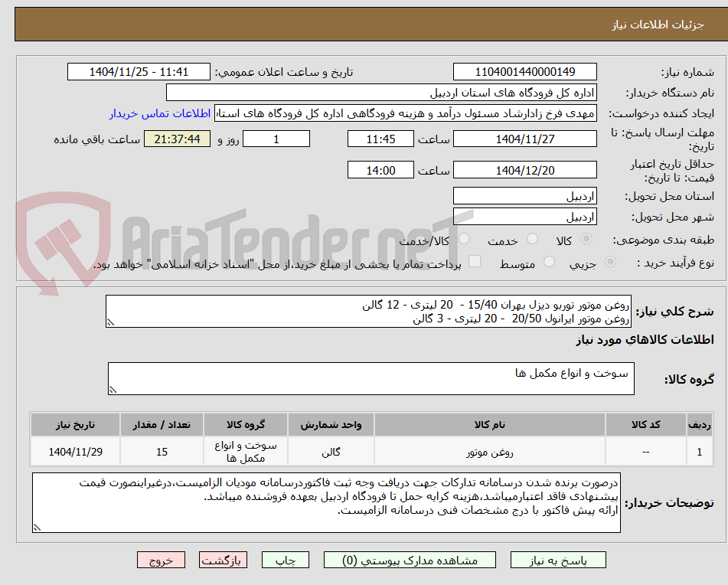Click the ایجاد کننده درخواست field
The image size is (728, 585).
[405, 113]
